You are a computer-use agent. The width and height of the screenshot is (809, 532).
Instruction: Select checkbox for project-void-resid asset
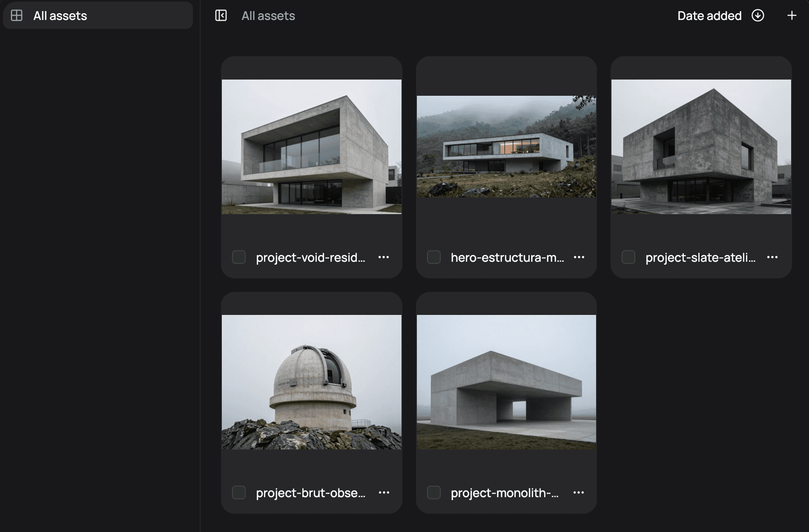(x=239, y=257)
